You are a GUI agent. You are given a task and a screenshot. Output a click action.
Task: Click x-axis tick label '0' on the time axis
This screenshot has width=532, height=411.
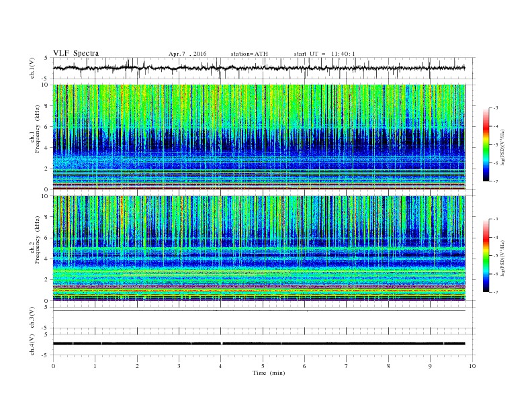coord(53,366)
